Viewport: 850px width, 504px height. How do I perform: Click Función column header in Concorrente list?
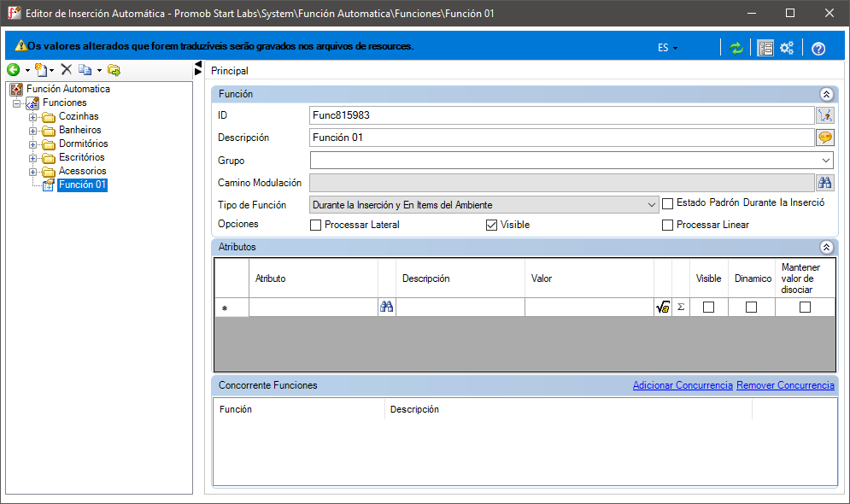299,409
